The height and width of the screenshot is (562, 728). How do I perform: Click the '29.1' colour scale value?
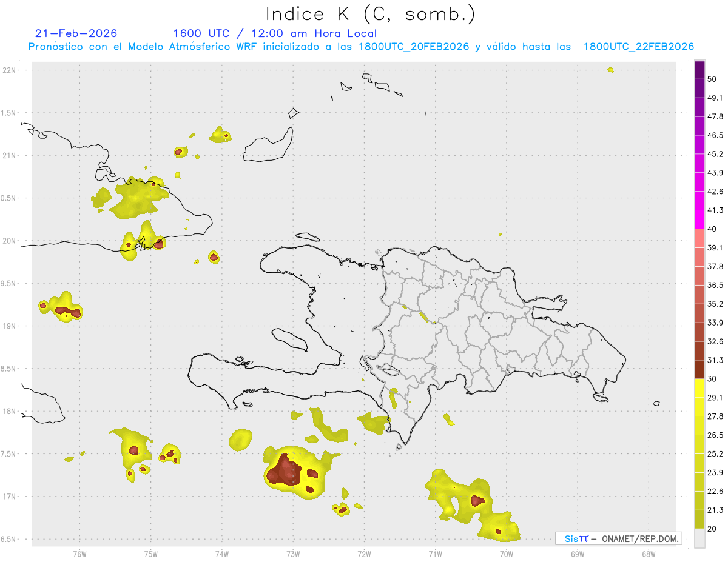click(x=715, y=398)
